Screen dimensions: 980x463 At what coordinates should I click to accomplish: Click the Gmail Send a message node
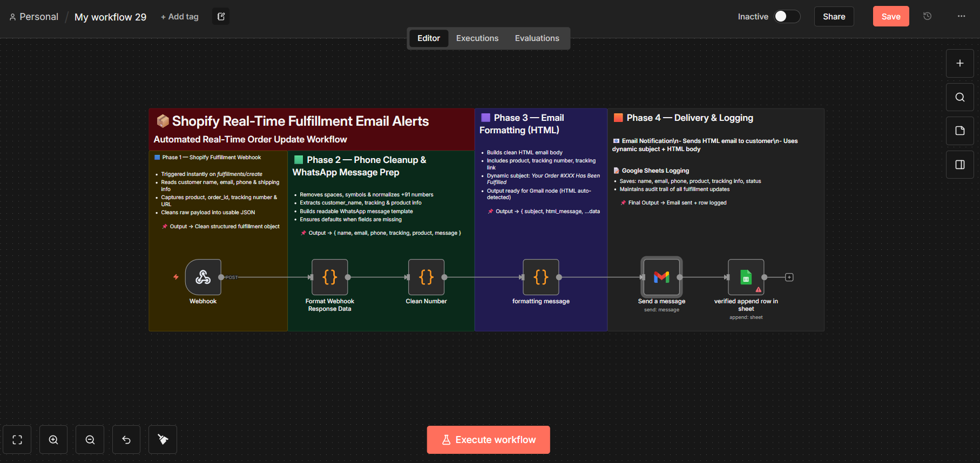click(x=661, y=277)
